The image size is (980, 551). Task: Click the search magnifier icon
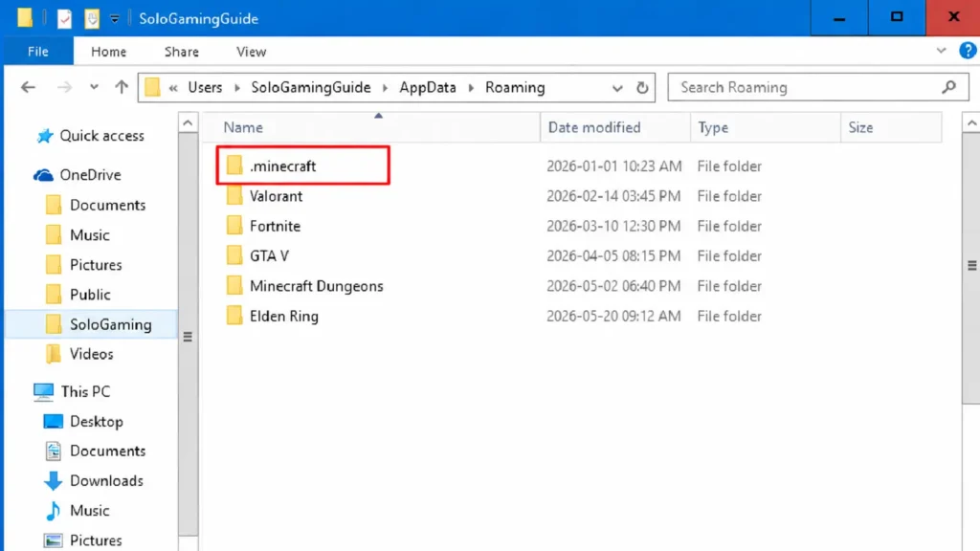point(948,87)
